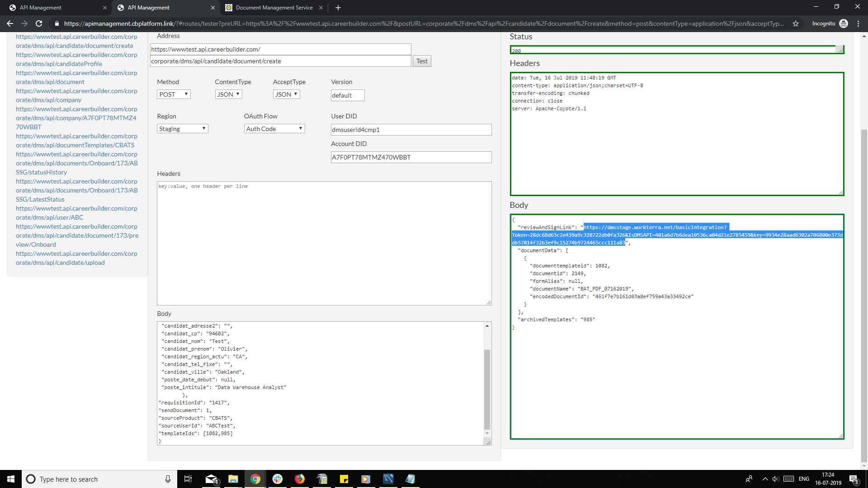Screen dimensions: 868x488
Task: Open the ContentType JSON dropdown
Action: [228, 94]
